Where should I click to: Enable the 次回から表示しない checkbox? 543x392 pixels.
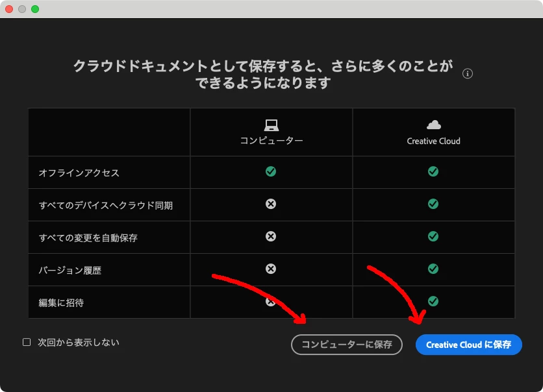pos(27,342)
